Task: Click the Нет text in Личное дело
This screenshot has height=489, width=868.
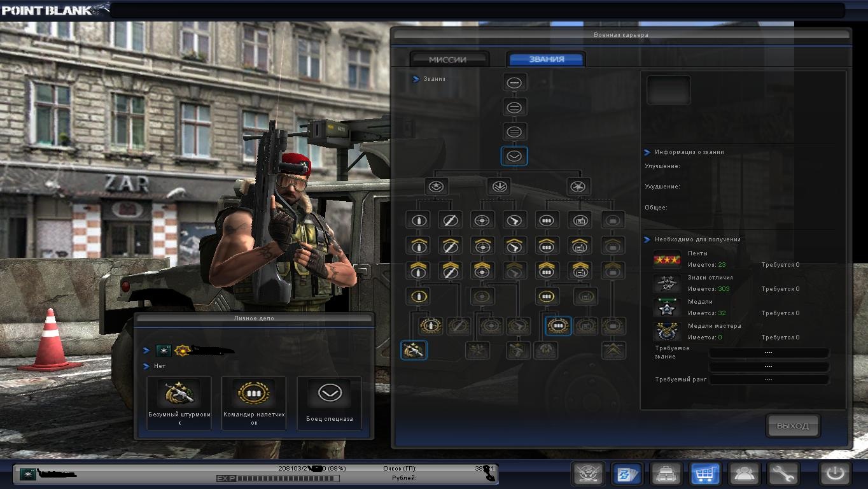Action: pyautogui.click(x=159, y=366)
